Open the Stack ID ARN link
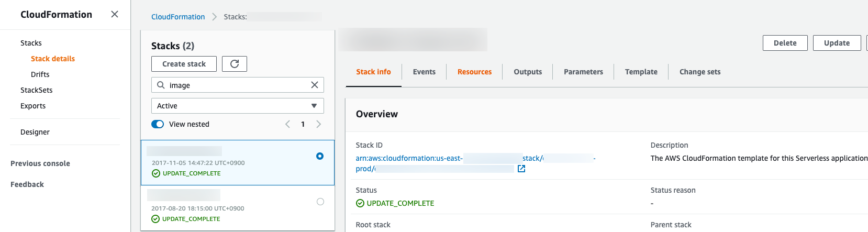The image size is (868, 232). point(475,163)
